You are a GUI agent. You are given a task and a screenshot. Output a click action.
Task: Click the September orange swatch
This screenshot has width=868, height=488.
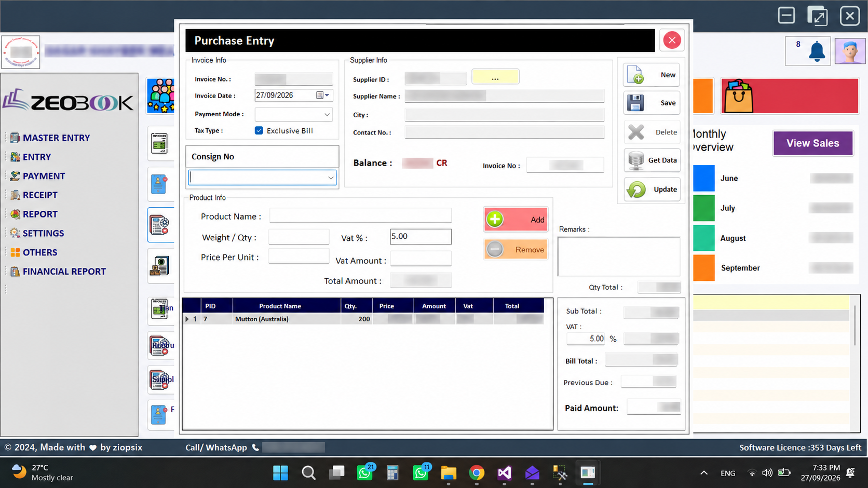(x=704, y=268)
